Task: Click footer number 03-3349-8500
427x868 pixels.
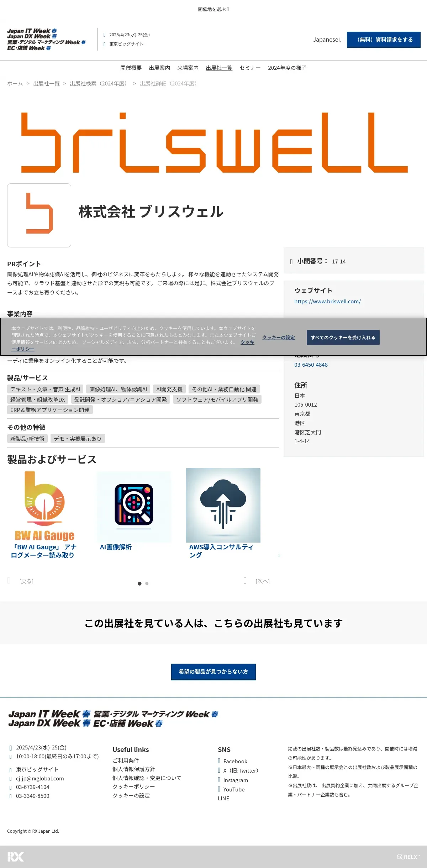Action: click(33, 796)
